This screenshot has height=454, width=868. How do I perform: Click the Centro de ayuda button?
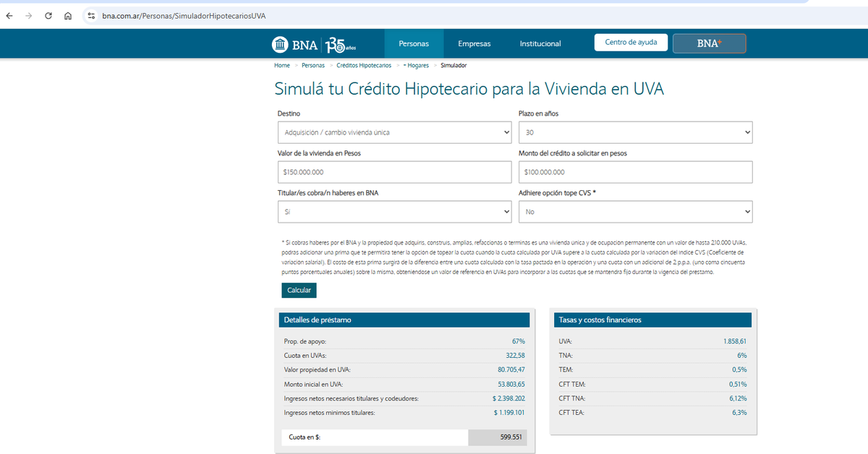(x=631, y=43)
